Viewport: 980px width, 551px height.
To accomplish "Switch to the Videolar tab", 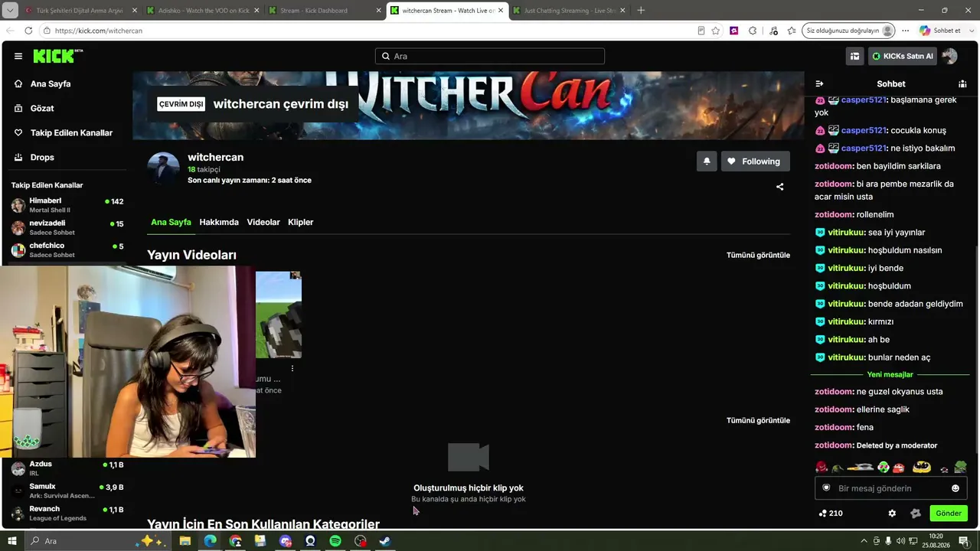I will tap(263, 222).
